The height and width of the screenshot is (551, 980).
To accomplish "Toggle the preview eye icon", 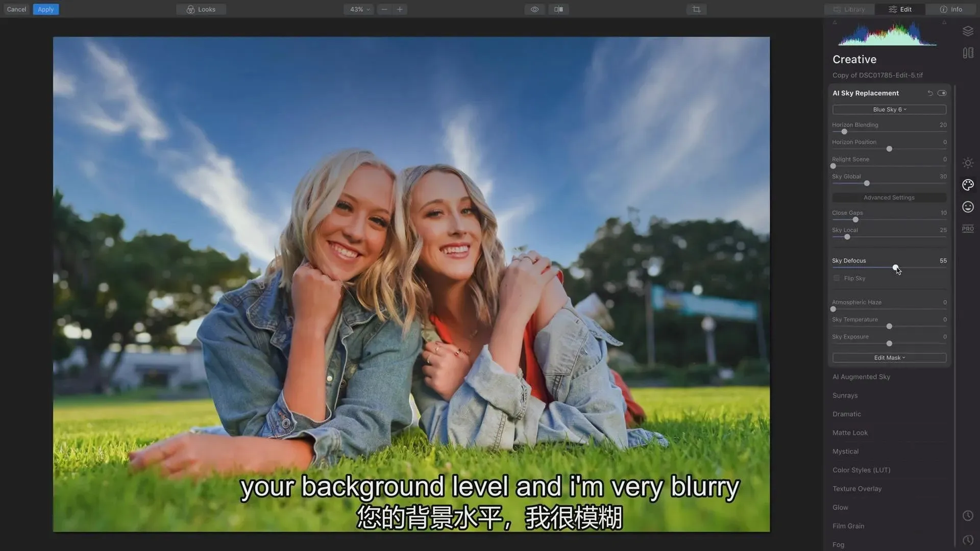I will pyautogui.click(x=534, y=9).
